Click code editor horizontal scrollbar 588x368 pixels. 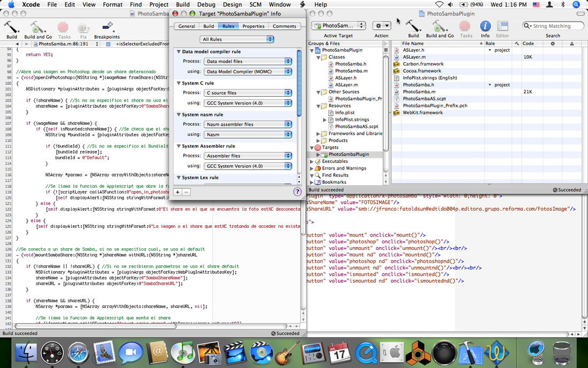click(x=95, y=326)
